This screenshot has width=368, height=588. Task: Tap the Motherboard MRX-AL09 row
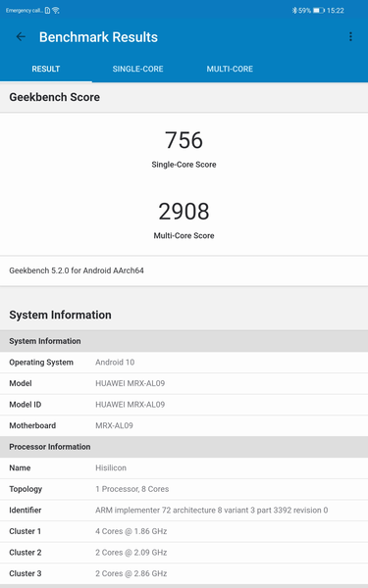point(184,425)
